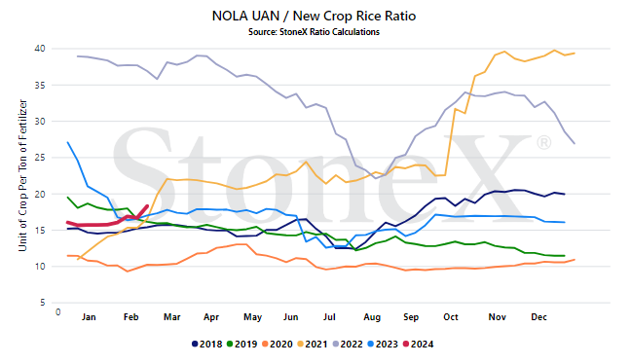Click the Dec month axis label
This screenshot has height=364, width=631.
point(538,317)
